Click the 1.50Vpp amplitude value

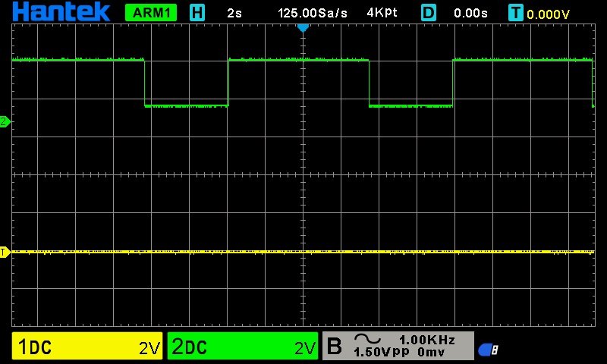[x=382, y=352]
